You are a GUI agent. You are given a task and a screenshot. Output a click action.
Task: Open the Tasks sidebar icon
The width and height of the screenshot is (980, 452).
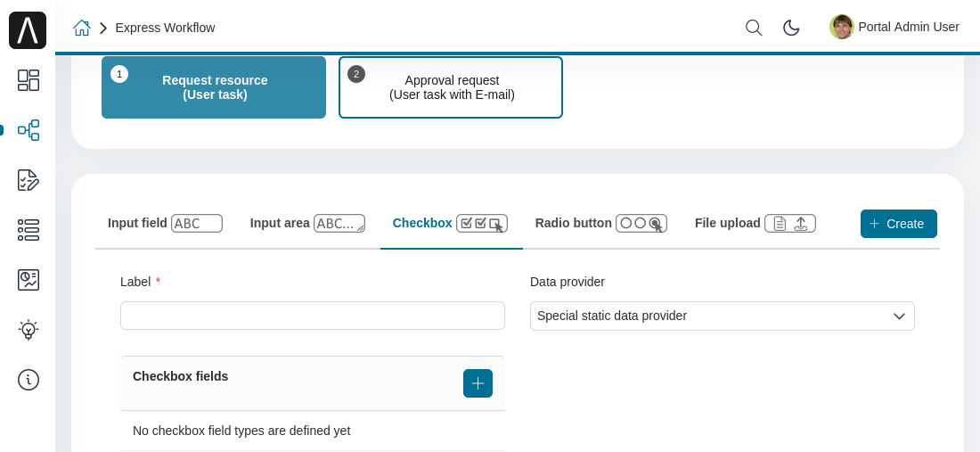pyautogui.click(x=29, y=180)
